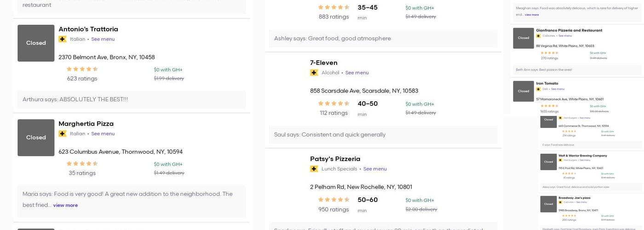
Task: Click the Closed thumbnail for Marghertia Pizza
Action: tap(36, 138)
